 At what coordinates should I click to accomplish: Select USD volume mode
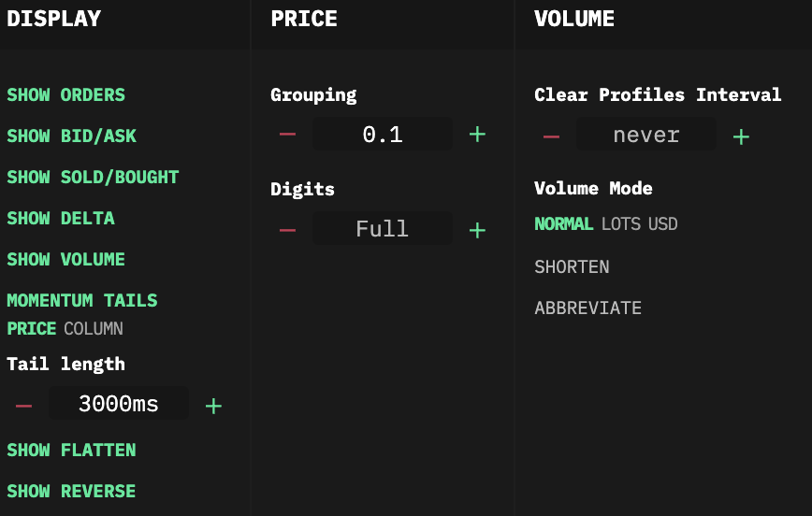(663, 224)
